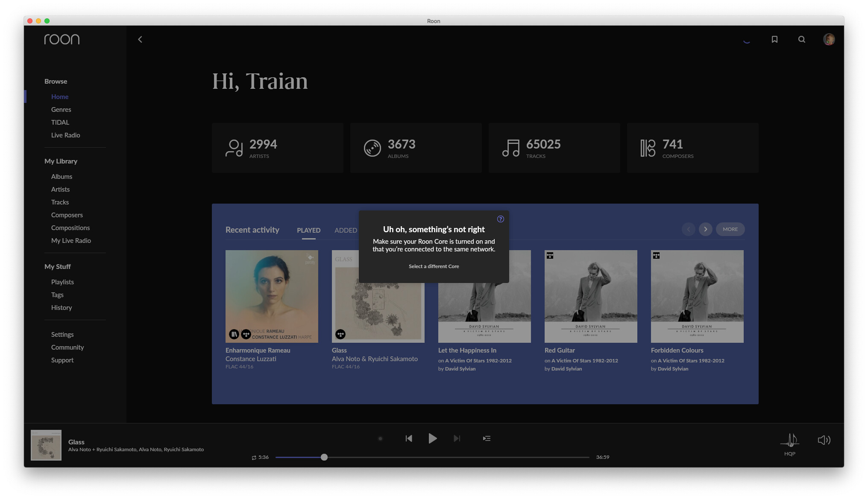Open TIDAL in Browse sidebar
The image size is (868, 499).
click(x=60, y=122)
